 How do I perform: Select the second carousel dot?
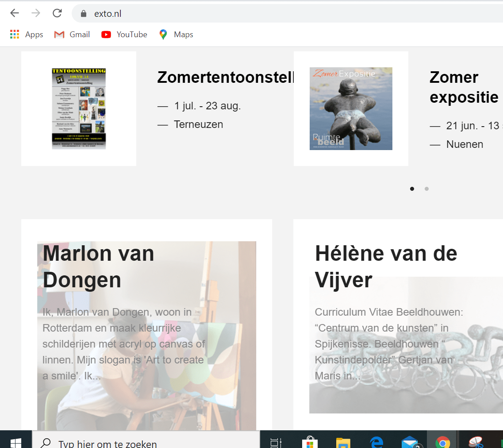426,189
